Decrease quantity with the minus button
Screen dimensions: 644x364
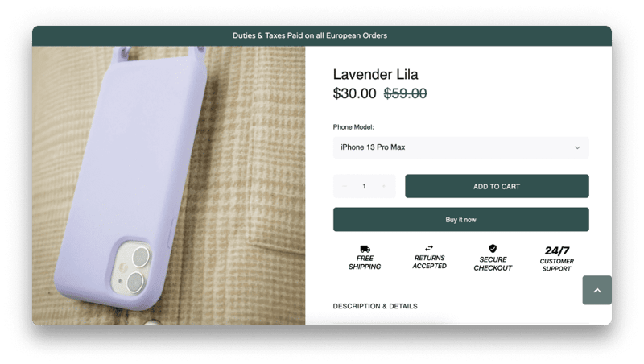(345, 186)
